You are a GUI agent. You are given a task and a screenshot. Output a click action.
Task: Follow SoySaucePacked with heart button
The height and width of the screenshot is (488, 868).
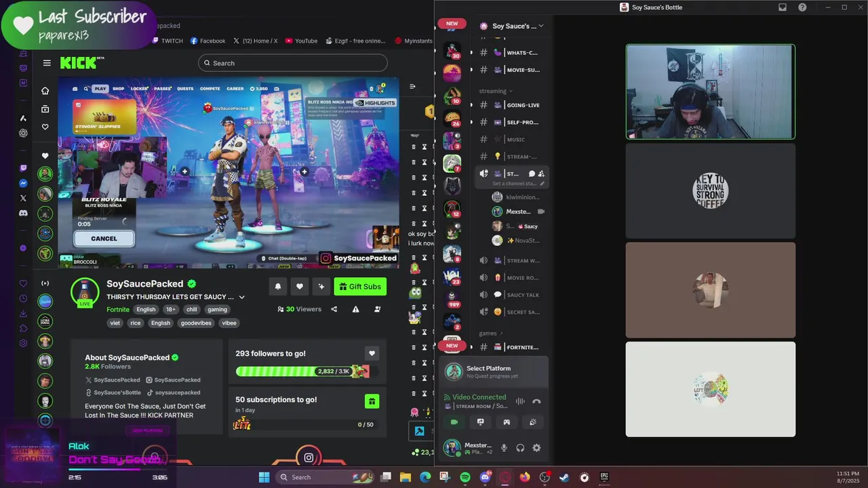tap(300, 287)
